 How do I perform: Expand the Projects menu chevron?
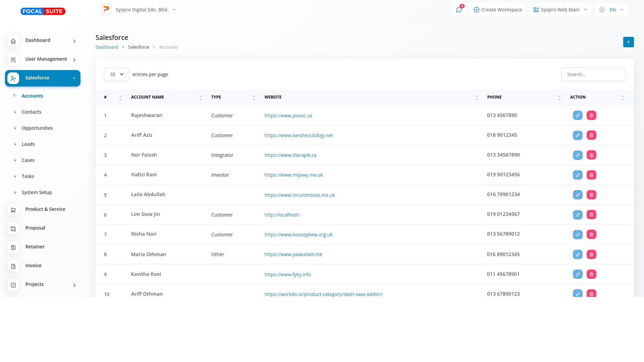pos(74,285)
